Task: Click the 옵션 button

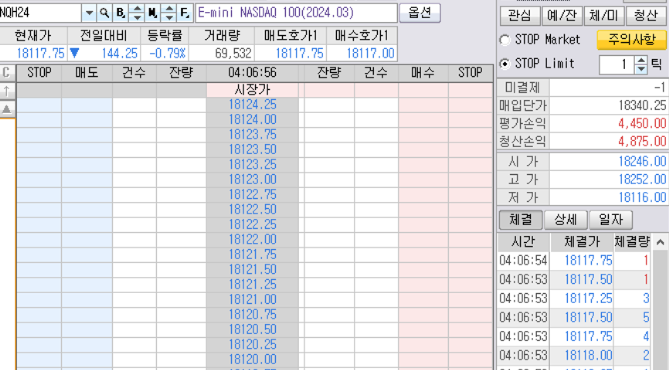Action: point(420,13)
